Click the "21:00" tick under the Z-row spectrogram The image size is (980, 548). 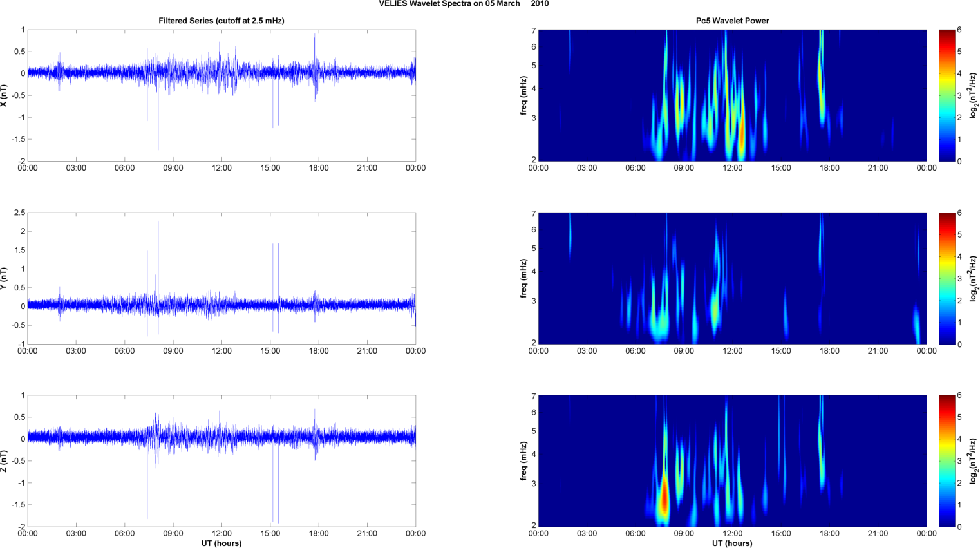coord(878,533)
